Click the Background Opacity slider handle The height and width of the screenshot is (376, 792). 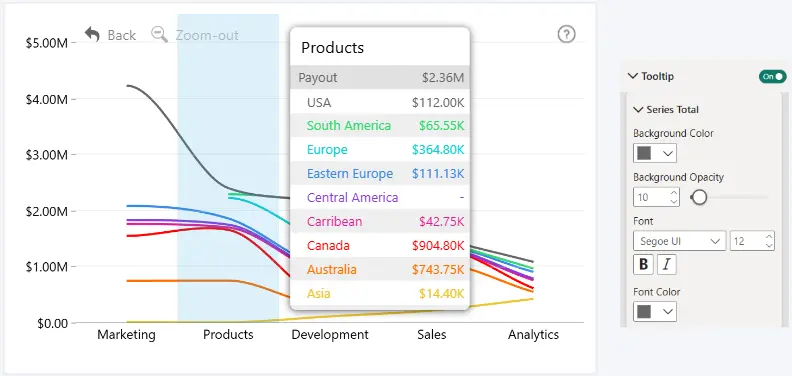click(699, 197)
